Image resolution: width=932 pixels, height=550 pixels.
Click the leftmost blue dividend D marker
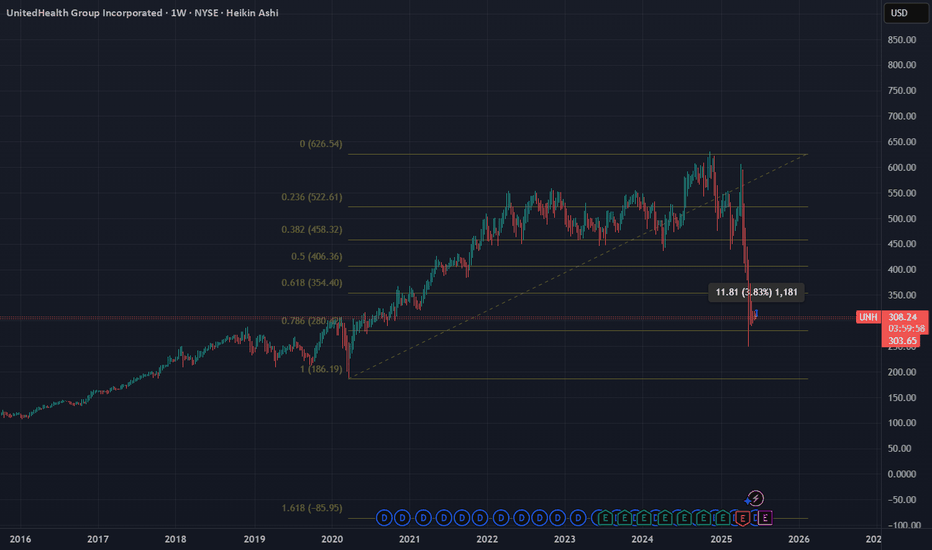(384, 518)
